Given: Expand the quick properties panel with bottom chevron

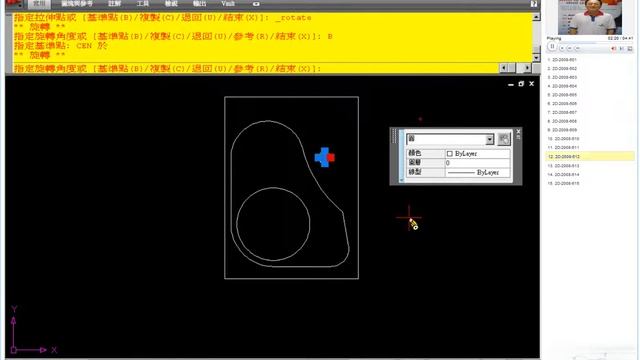Looking at the screenshot, I should tap(402, 180).
